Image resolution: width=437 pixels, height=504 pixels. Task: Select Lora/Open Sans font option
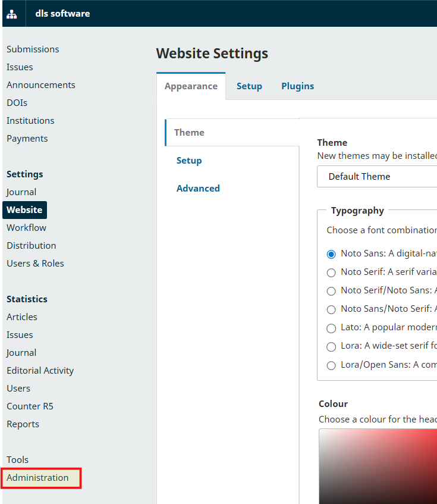(331, 365)
